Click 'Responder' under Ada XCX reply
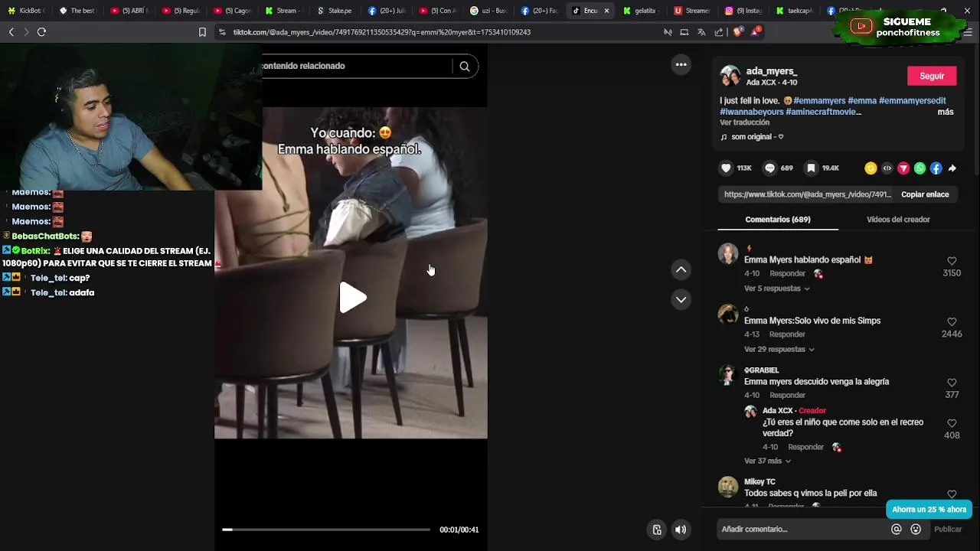This screenshot has height=551, width=980. coord(805,447)
